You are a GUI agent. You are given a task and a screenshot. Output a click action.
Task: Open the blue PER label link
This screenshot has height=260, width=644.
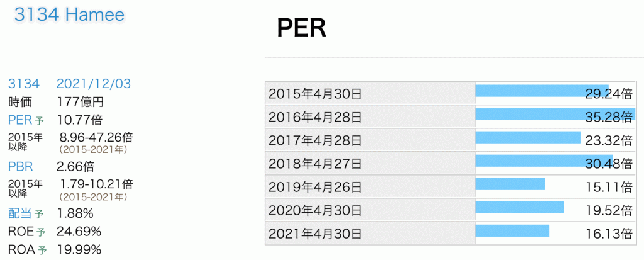[x=20, y=120]
